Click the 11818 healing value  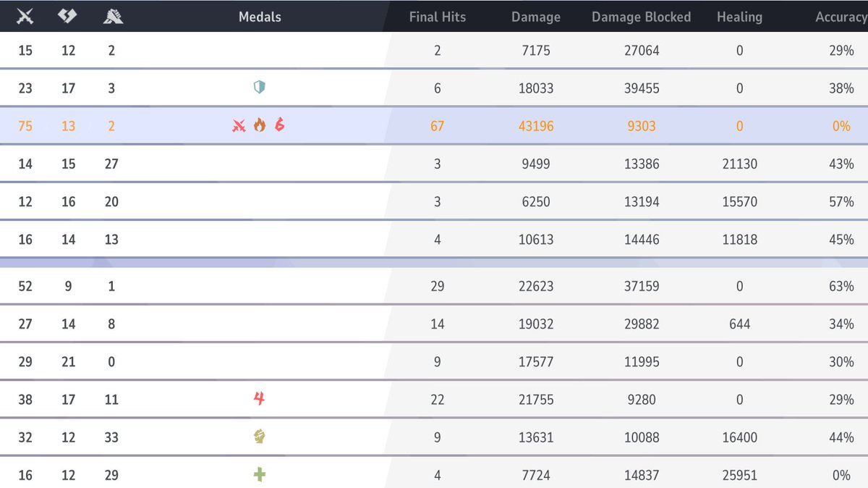pos(739,239)
